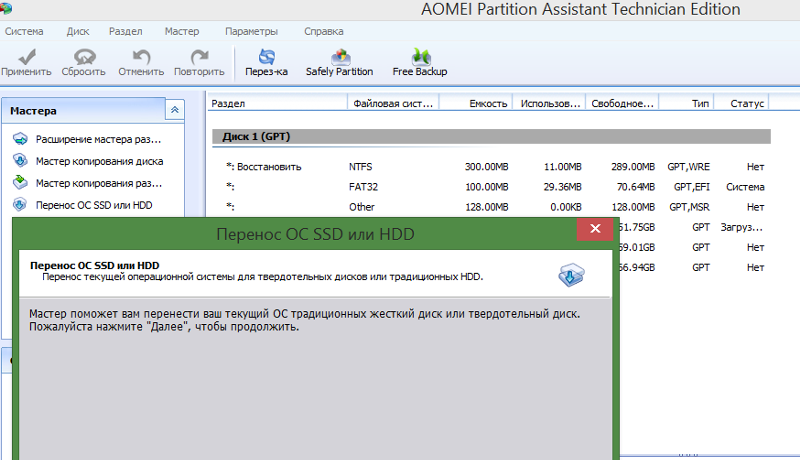Click icon beside Мастер копирования раз...
Screen dimensions: 800x460
click(x=20, y=183)
